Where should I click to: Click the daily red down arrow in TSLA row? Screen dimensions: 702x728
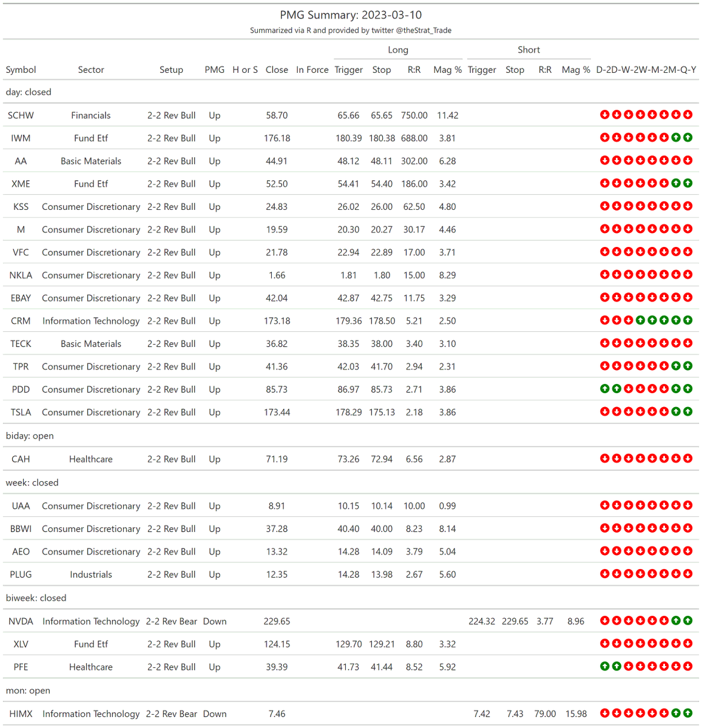pyautogui.click(x=604, y=412)
